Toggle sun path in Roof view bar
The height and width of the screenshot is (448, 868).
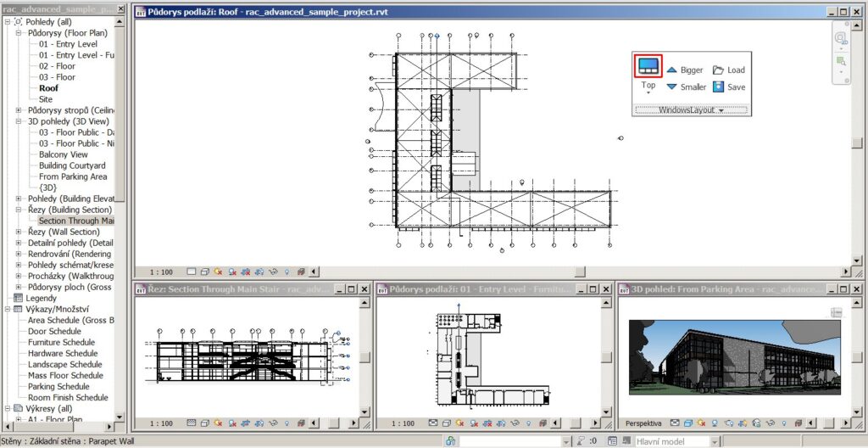tap(218, 272)
